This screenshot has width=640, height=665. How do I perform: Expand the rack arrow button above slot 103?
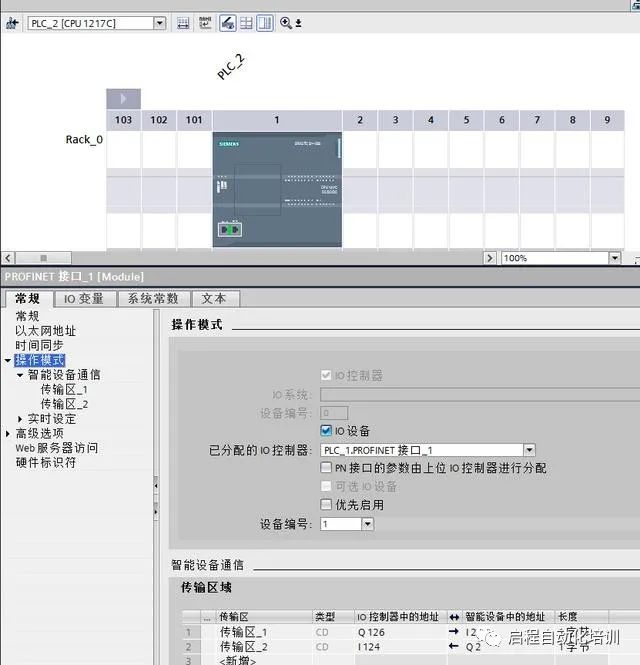pyautogui.click(x=123, y=99)
